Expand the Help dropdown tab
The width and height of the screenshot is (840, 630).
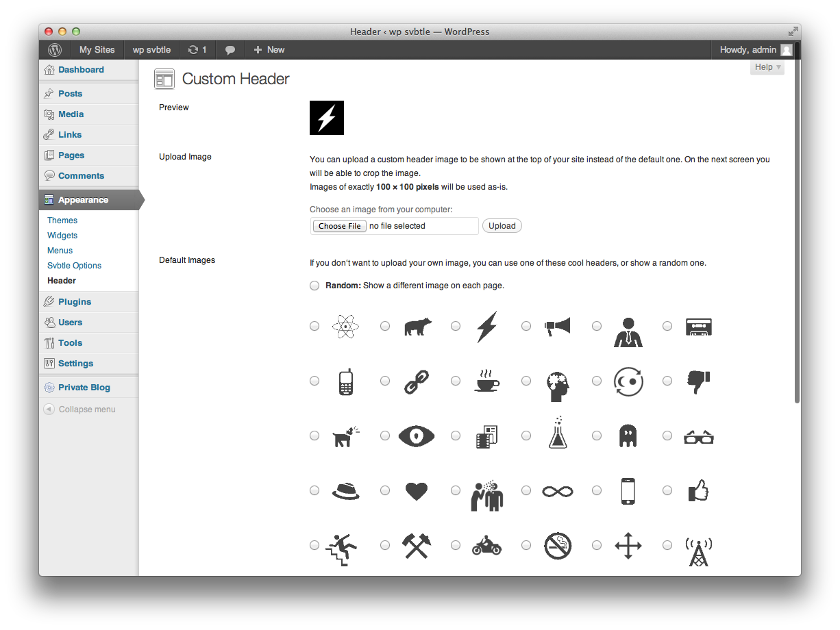pyautogui.click(x=767, y=67)
